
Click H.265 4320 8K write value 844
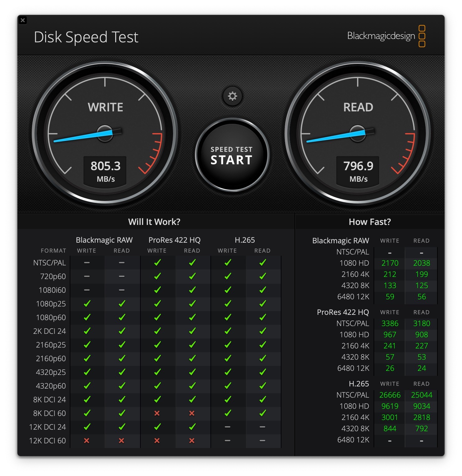390,429
